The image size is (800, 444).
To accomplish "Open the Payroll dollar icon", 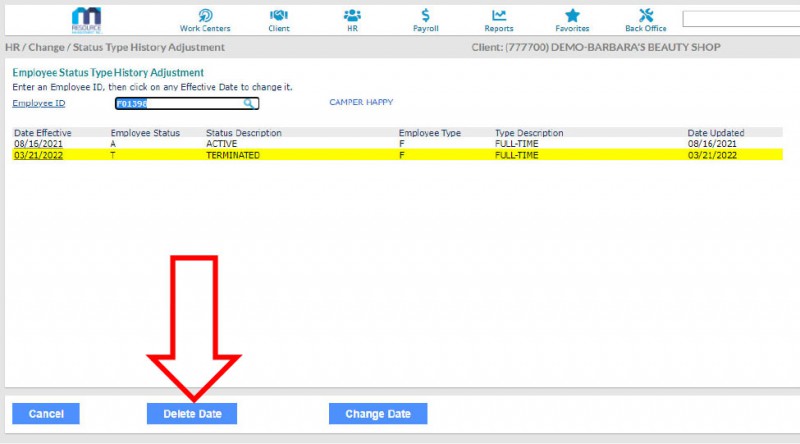I will (426, 15).
